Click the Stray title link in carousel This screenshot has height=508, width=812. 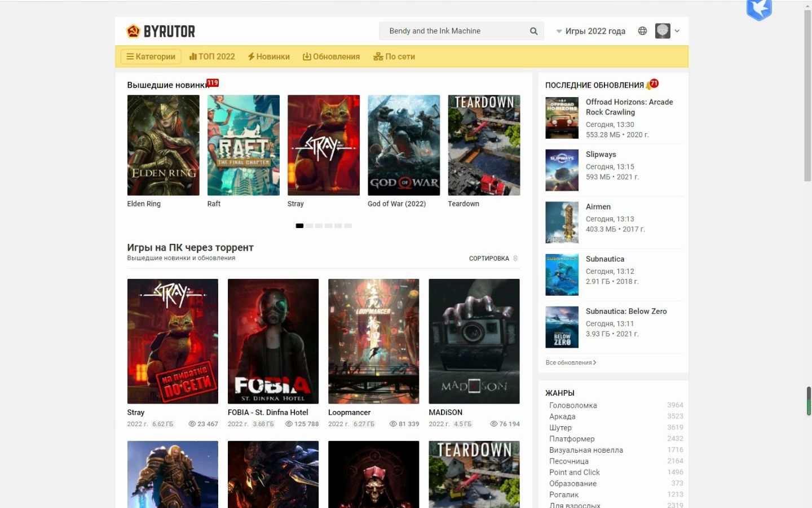click(x=295, y=204)
